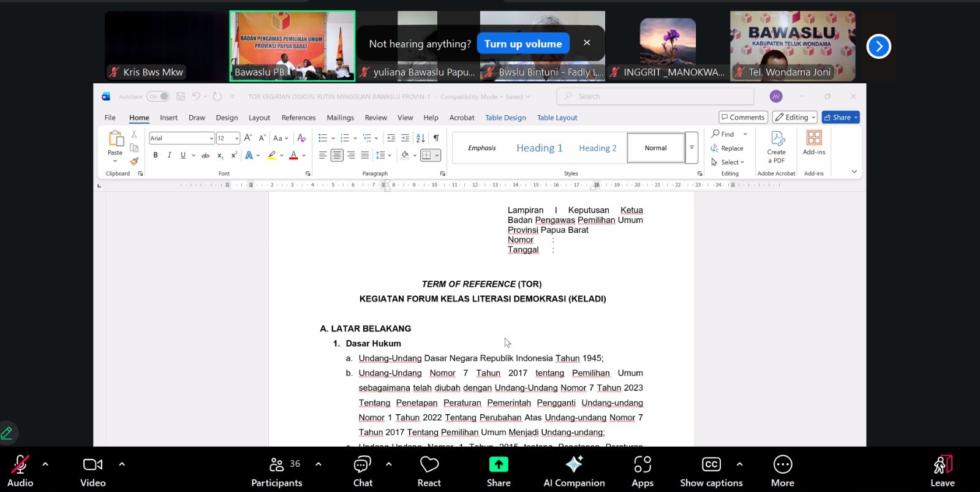Open the File menu

coord(110,118)
